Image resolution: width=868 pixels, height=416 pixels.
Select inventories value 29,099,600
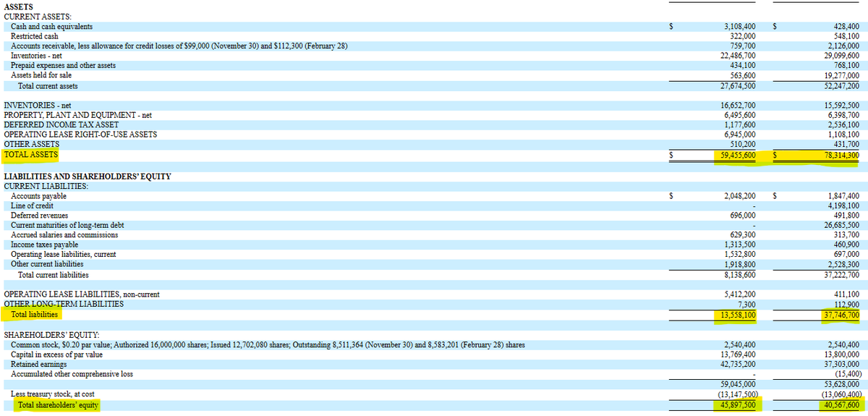pos(842,56)
